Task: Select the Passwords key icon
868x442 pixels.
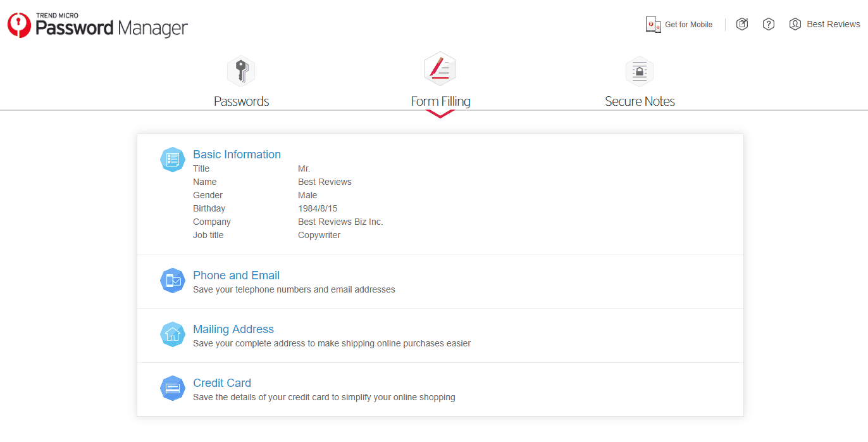Action: (241, 71)
